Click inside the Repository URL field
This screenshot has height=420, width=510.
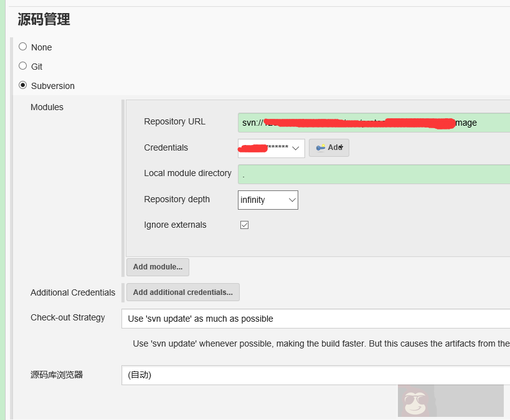pos(374,122)
